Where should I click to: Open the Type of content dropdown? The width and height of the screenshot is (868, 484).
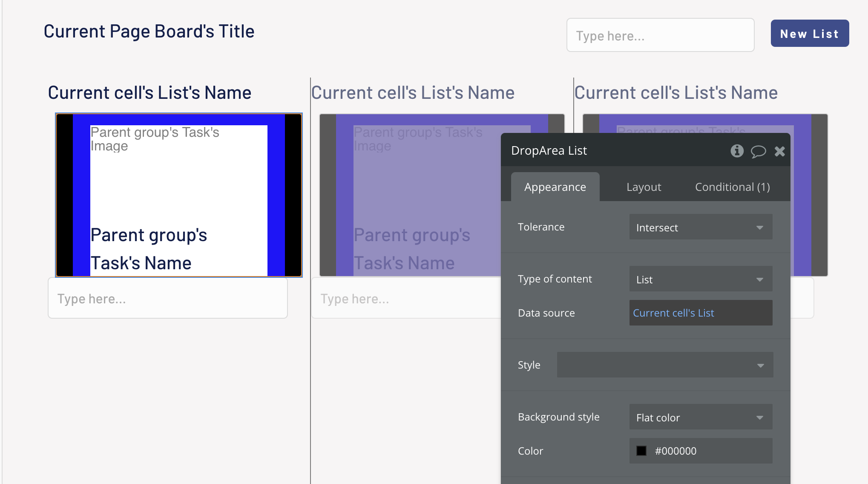pos(701,279)
